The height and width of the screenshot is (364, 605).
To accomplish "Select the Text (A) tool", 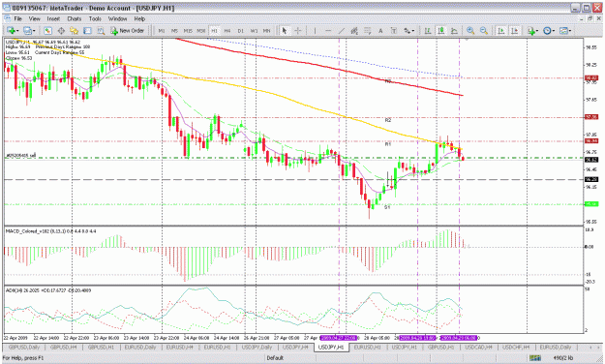I will tap(380, 30).
